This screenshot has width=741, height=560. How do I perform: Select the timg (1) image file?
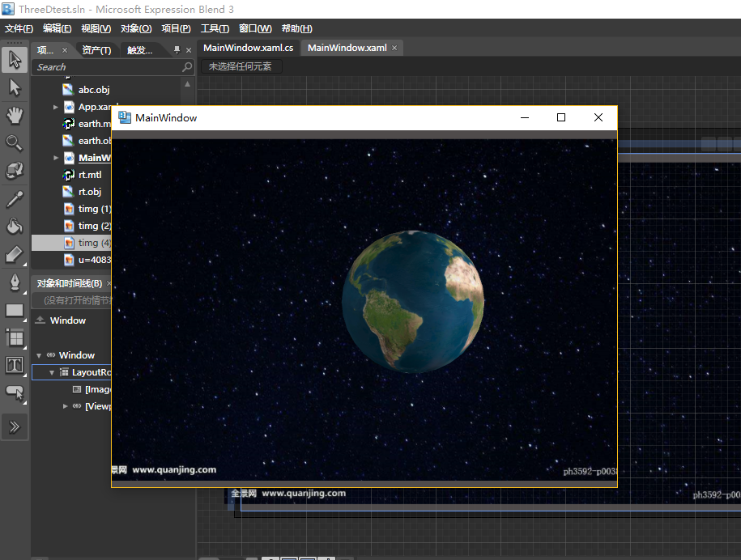[x=95, y=209]
